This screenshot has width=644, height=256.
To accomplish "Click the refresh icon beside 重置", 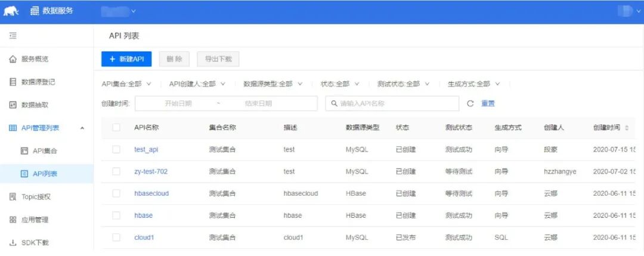I will (x=470, y=104).
